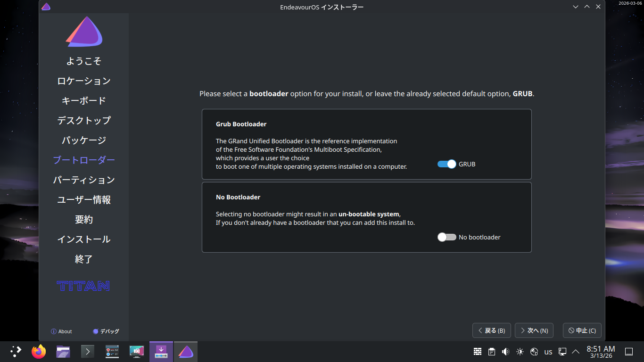Click the No Bootloader heading
The width and height of the screenshot is (644, 362).
pos(238,197)
